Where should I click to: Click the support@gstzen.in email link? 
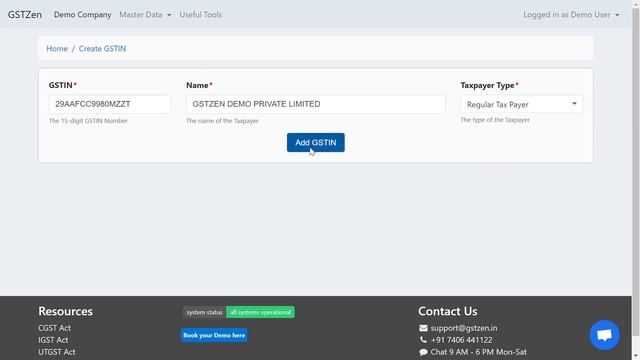pos(464,328)
